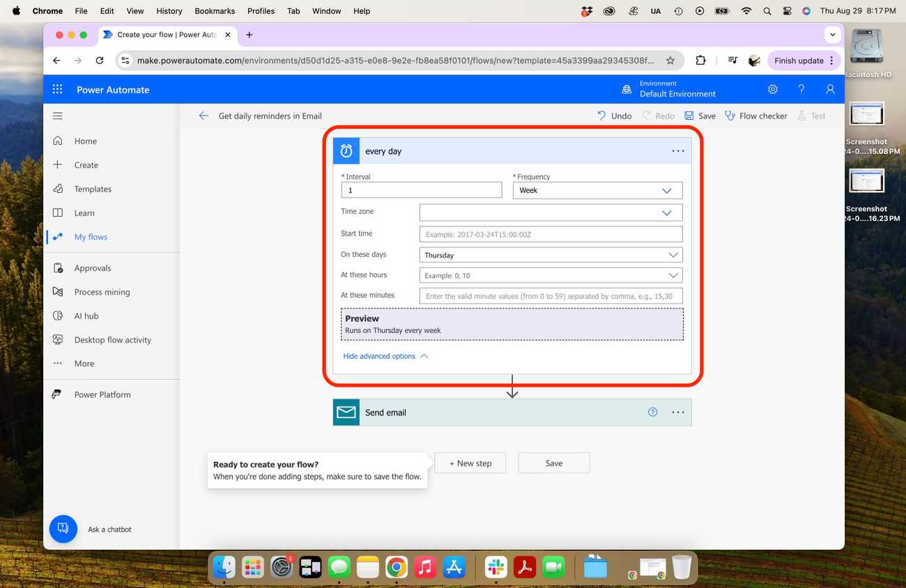Go back using Chrome back arrow
Viewport: 906px width, 588px height.
point(56,61)
